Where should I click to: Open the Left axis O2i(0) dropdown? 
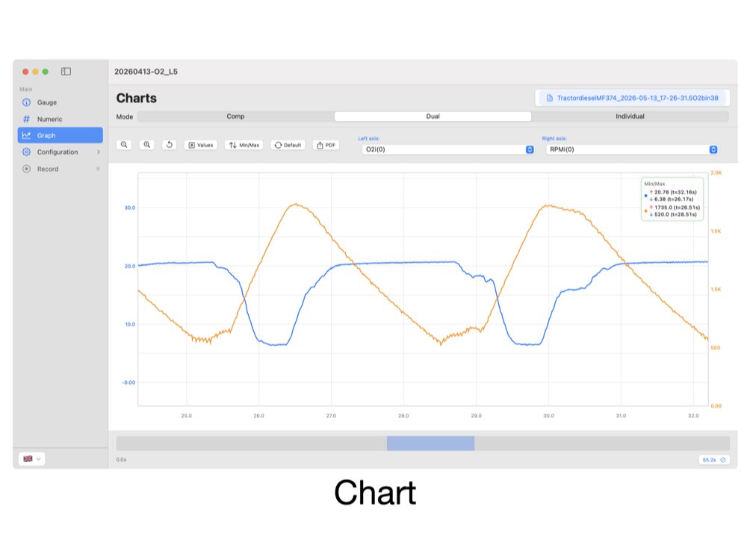(447, 149)
